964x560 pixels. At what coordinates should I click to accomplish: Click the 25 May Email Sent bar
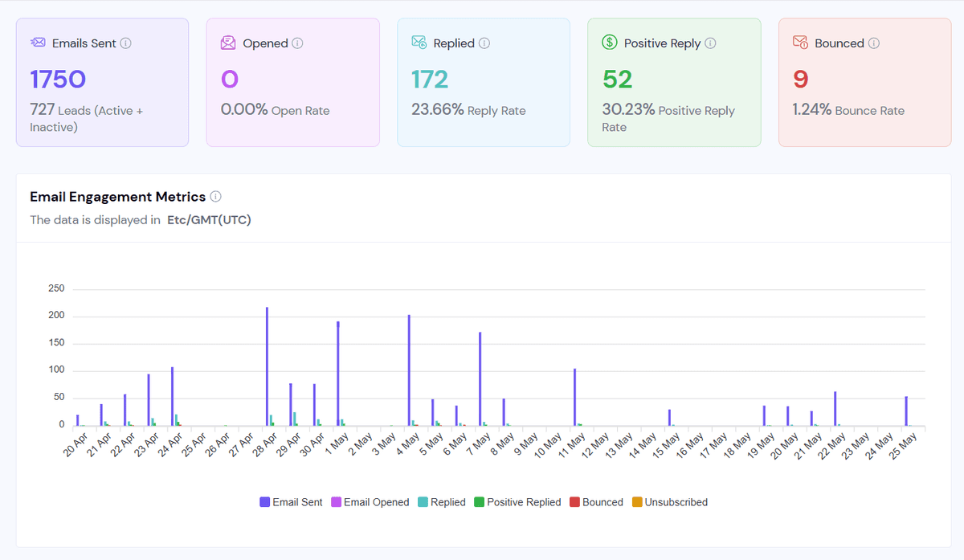(906, 411)
